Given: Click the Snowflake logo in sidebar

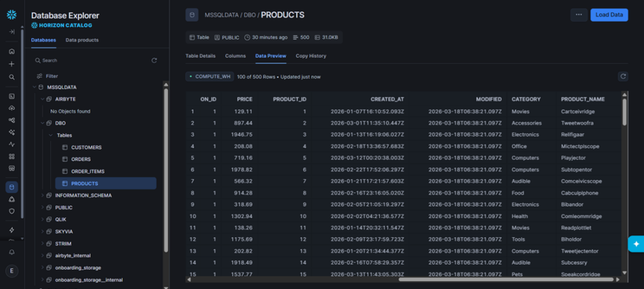Looking at the screenshot, I should 11,15.
